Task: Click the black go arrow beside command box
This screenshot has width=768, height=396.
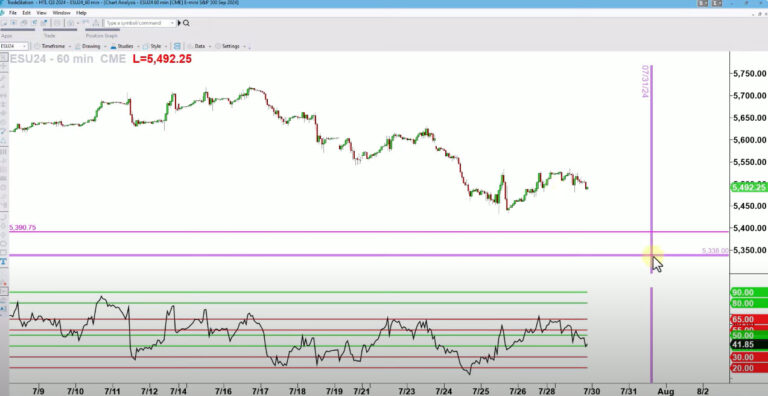Action: [179, 23]
